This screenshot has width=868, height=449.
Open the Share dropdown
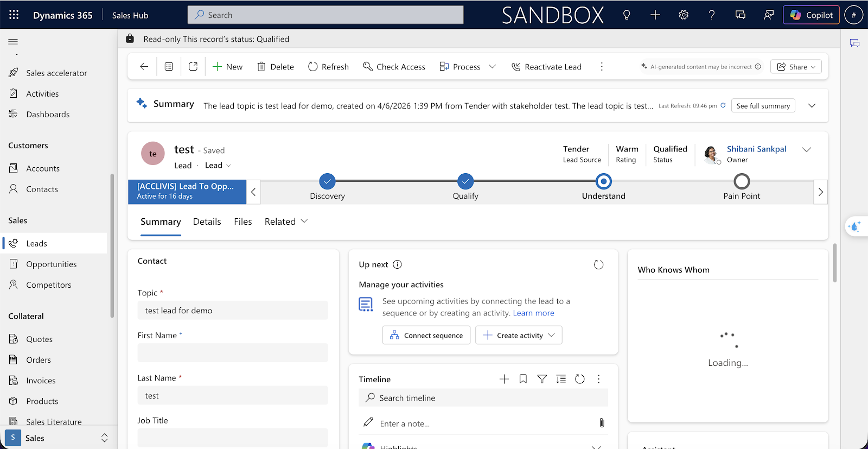point(796,67)
